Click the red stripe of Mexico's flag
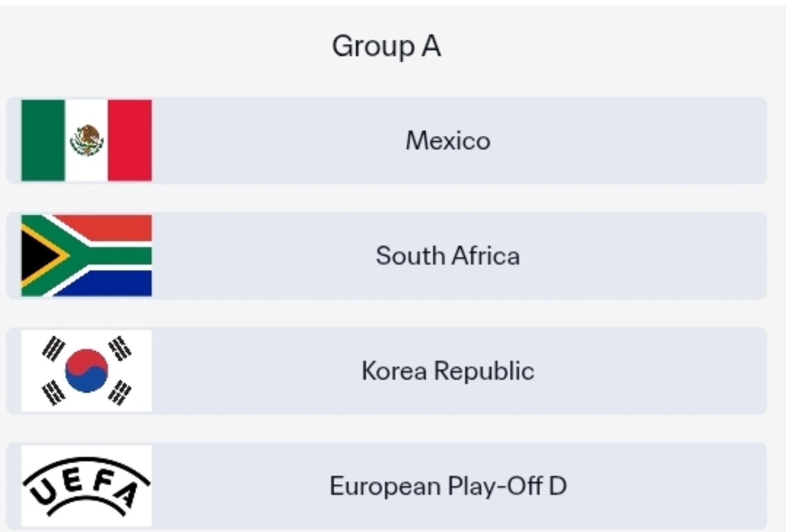This screenshot has width=786, height=532. [130, 140]
